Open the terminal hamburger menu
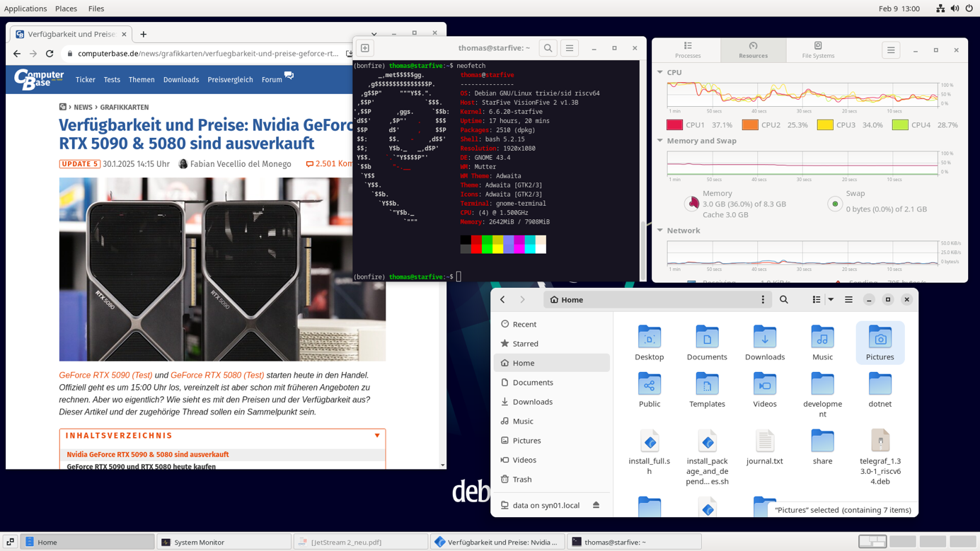The width and height of the screenshot is (980, 551). [x=569, y=48]
